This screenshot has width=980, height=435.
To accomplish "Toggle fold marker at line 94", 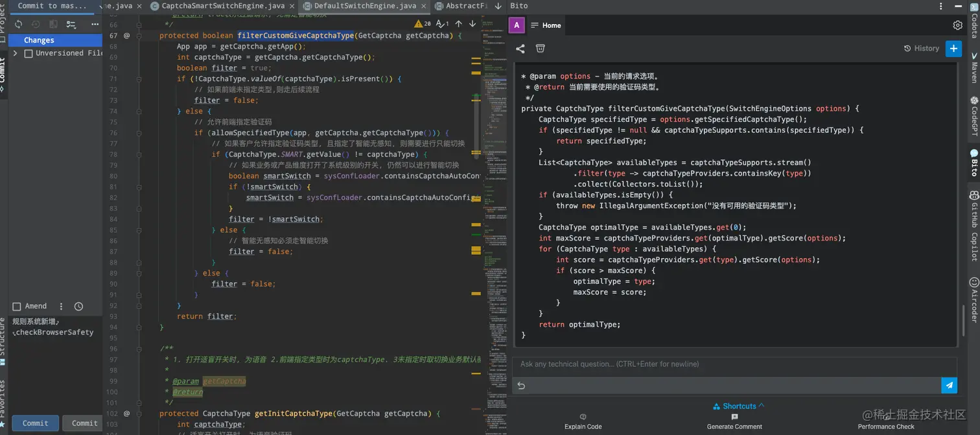I will (x=139, y=327).
